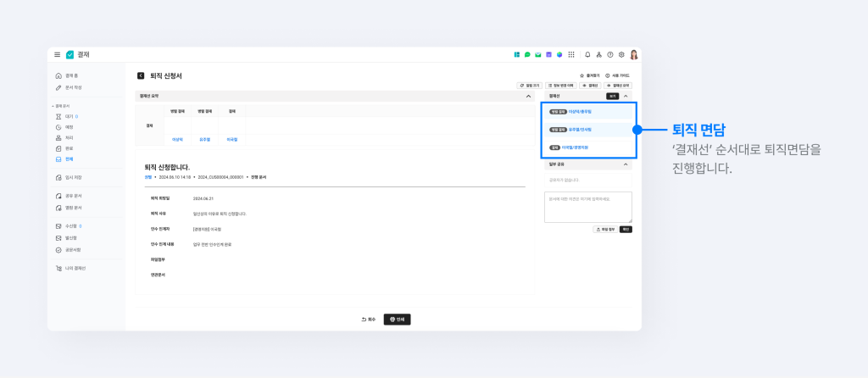Select 임시 저장 in the sidebar
The width and height of the screenshot is (868, 378).
point(73,177)
